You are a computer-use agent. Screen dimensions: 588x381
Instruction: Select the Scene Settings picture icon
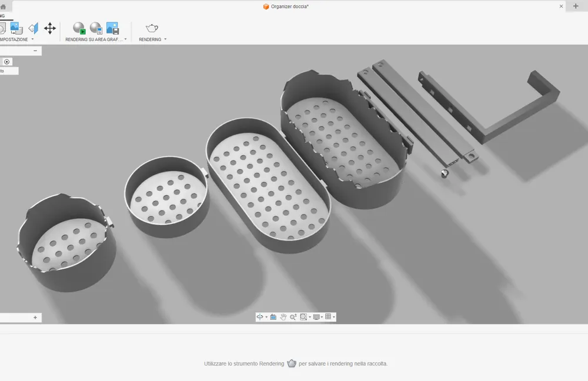pyautogui.click(x=16, y=28)
